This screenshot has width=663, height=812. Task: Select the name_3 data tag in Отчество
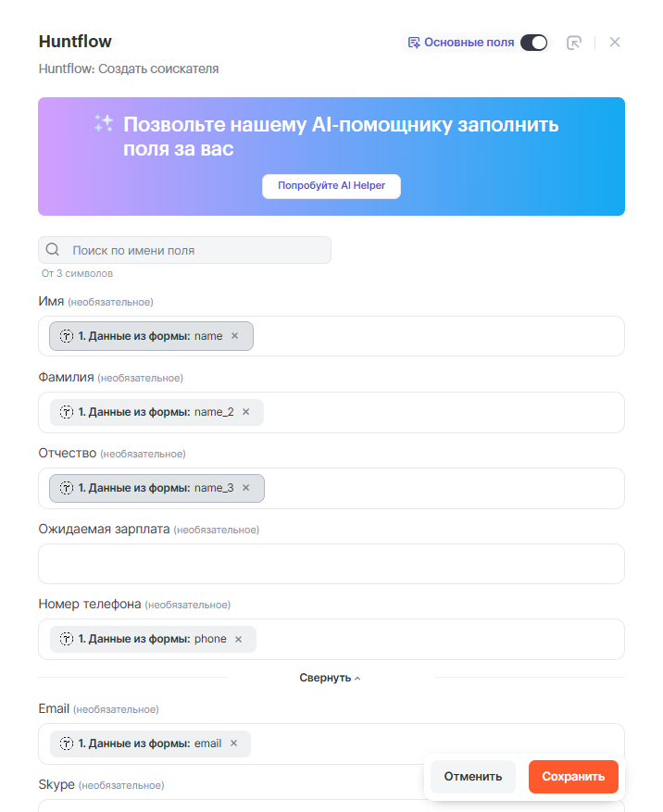148,488
